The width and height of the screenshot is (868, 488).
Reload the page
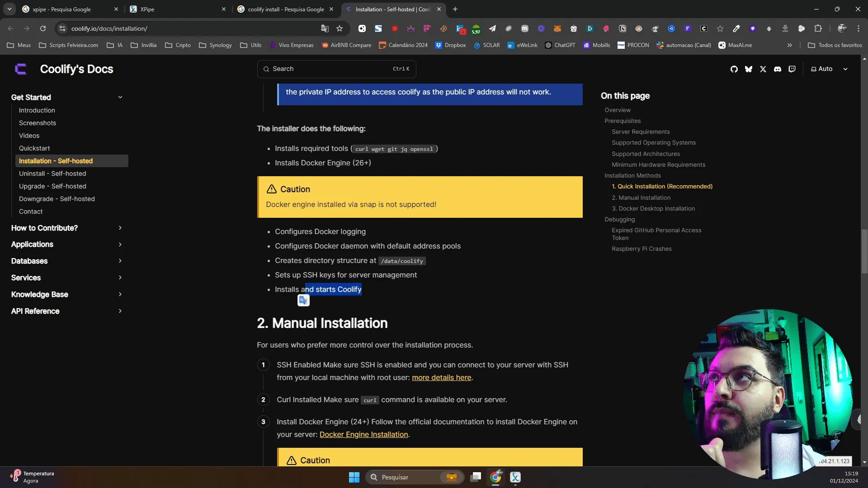43,28
